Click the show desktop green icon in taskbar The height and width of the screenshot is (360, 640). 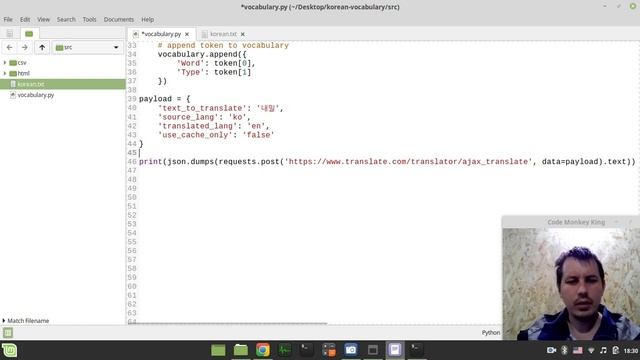click(x=218, y=350)
